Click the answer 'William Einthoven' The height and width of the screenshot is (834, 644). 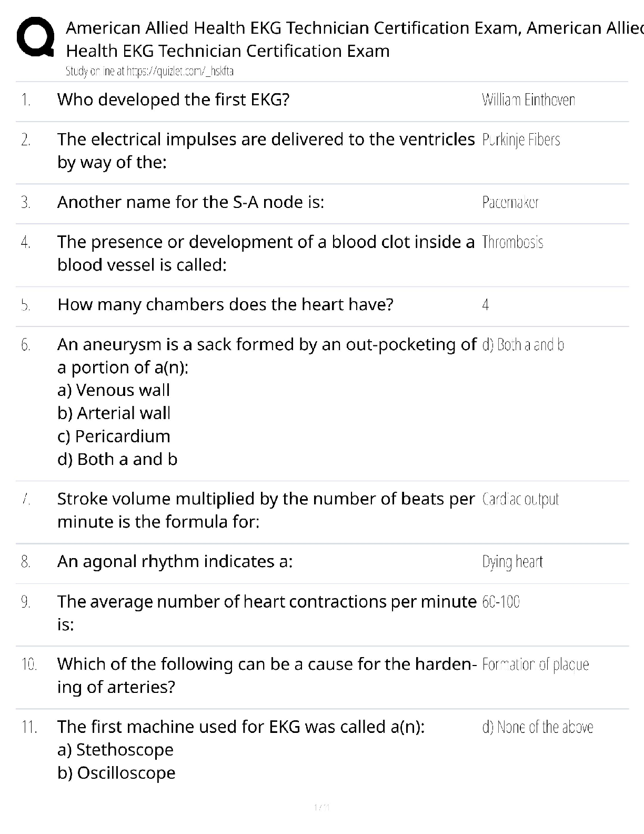tap(528, 100)
